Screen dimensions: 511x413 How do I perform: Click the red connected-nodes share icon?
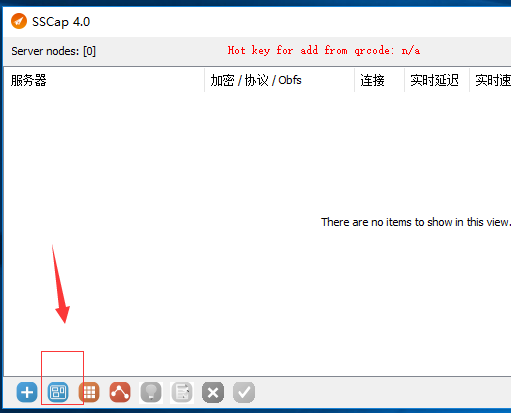tap(120, 392)
